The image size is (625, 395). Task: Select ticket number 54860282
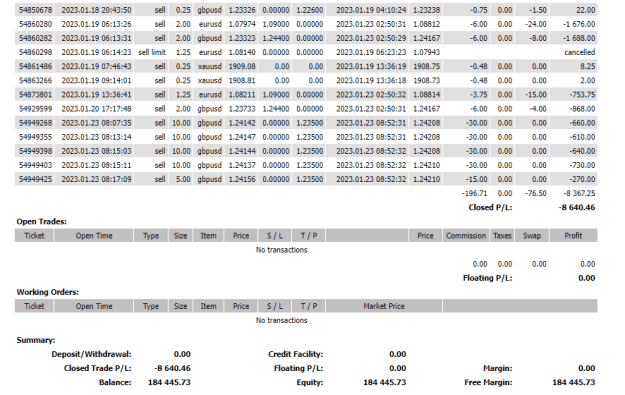[x=35, y=38]
